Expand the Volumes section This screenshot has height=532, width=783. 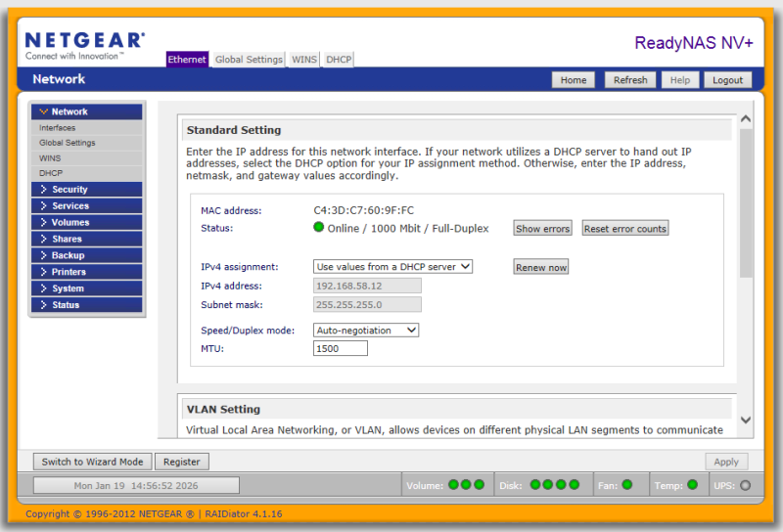(x=87, y=222)
